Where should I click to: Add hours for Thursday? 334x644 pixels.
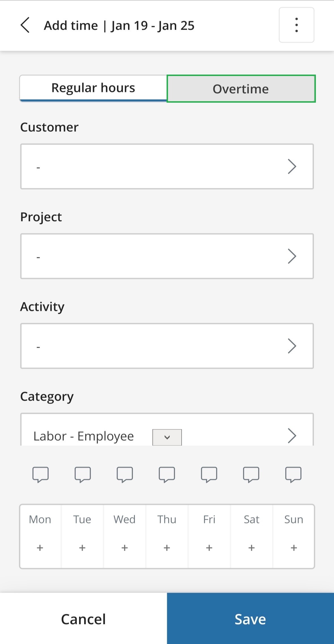167,548
